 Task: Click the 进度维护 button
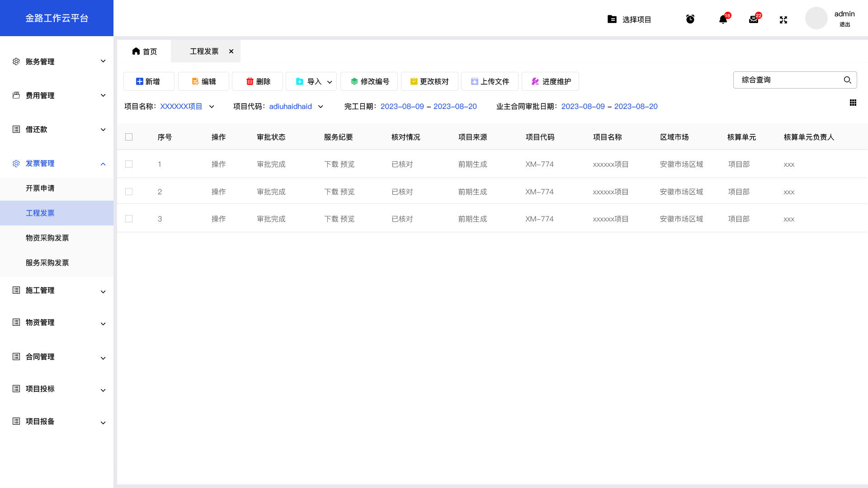[x=550, y=81]
